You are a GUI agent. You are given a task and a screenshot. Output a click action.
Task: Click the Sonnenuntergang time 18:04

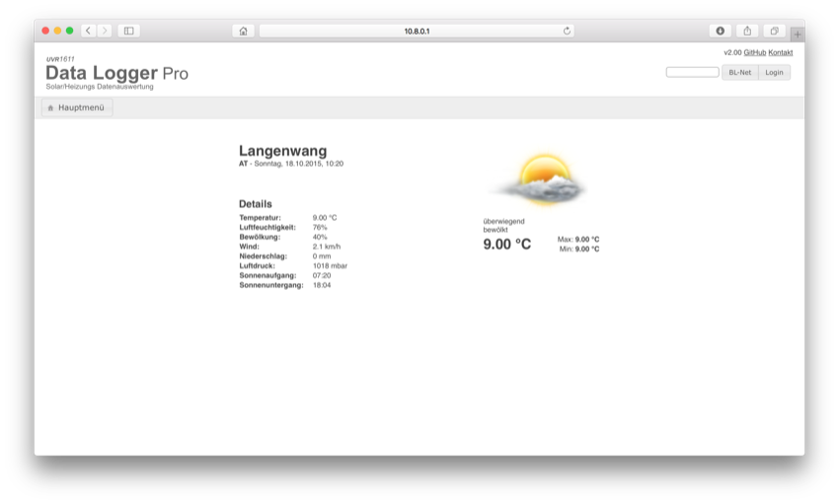[322, 285]
